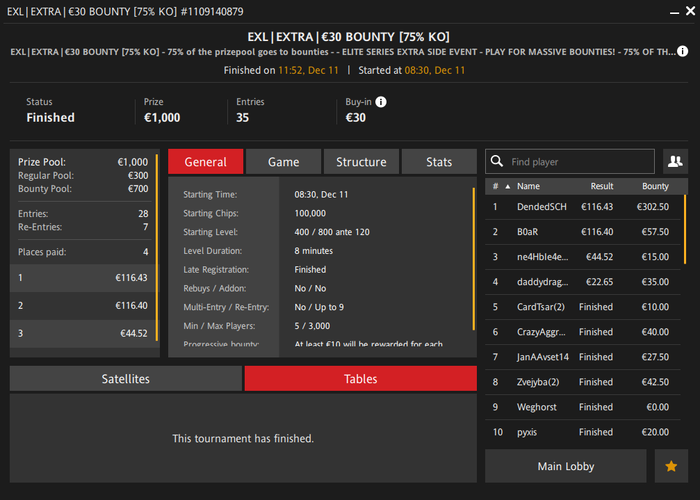Click 'This tournament has finished.' message

243,438
